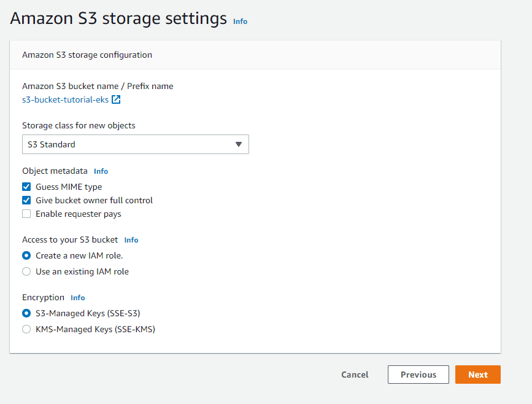Viewport: 532px width, 404px height.
Task: Expand the Storage class dropdown arrow
Action: click(239, 144)
